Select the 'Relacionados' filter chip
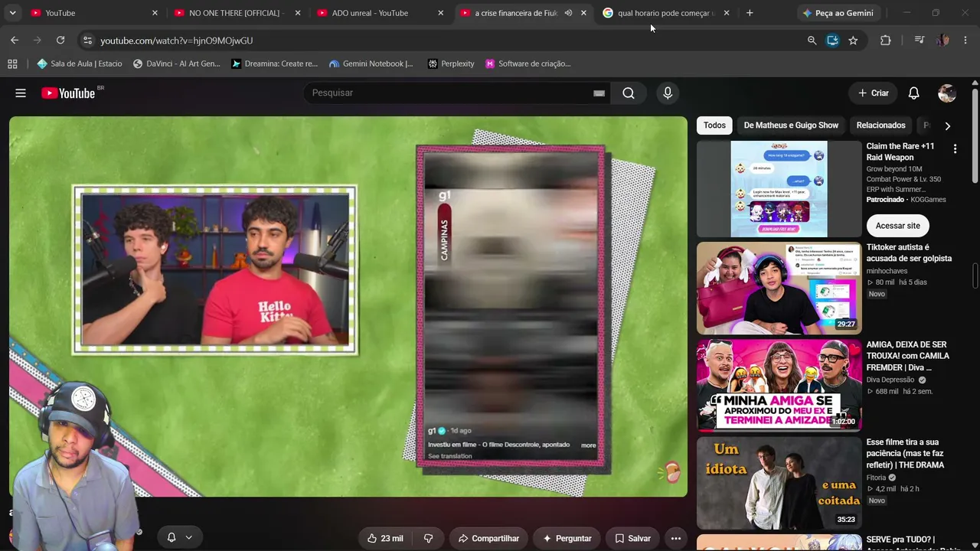Image resolution: width=980 pixels, height=551 pixels. click(x=880, y=126)
